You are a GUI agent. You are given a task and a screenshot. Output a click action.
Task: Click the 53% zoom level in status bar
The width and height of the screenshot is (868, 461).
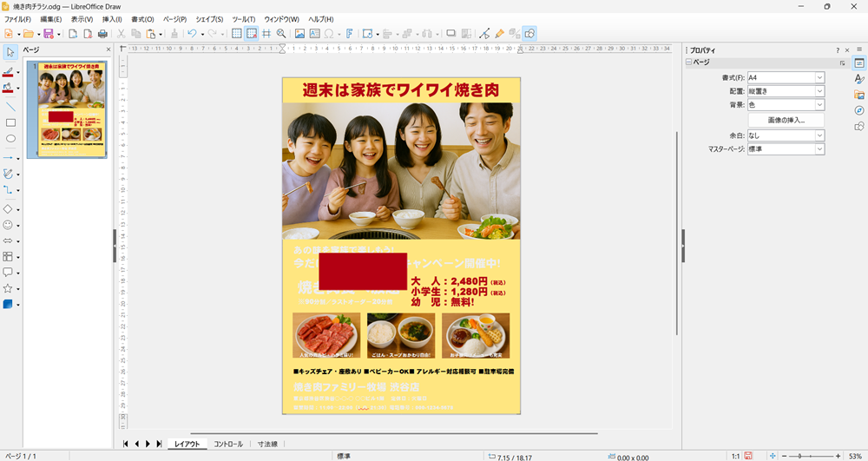click(855, 456)
